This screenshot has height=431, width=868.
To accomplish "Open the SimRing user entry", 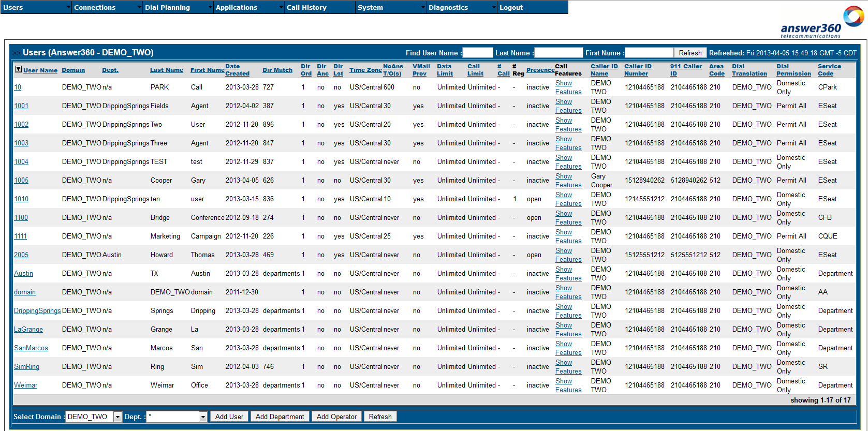I will pyautogui.click(x=27, y=366).
